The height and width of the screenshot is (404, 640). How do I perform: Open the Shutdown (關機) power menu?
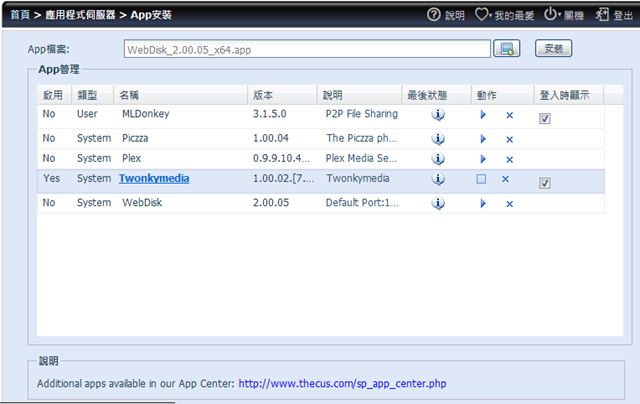551,14
